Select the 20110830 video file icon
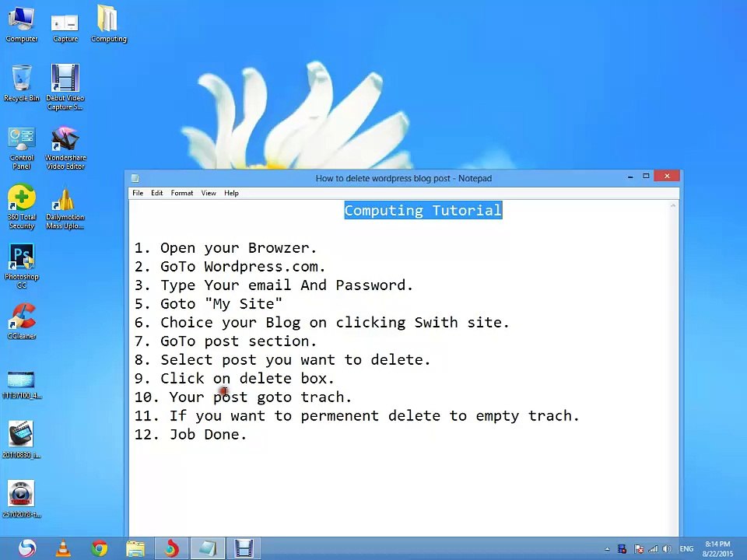 (22, 439)
